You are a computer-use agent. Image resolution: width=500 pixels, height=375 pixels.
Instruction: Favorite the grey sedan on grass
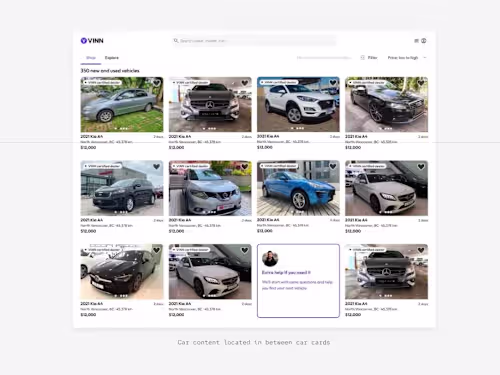pos(156,83)
